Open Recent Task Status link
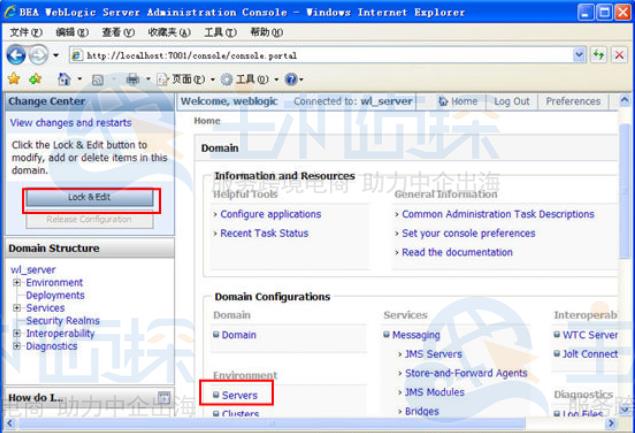The height and width of the screenshot is (433, 635). pyautogui.click(x=264, y=233)
